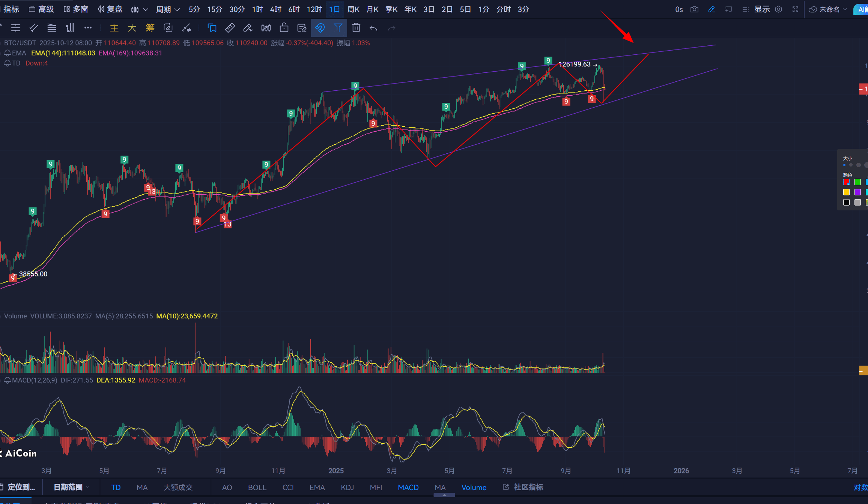The width and height of the screenshot is (868, 504).
Task: Pick the purple color swatch
Action: click(857, 192)
